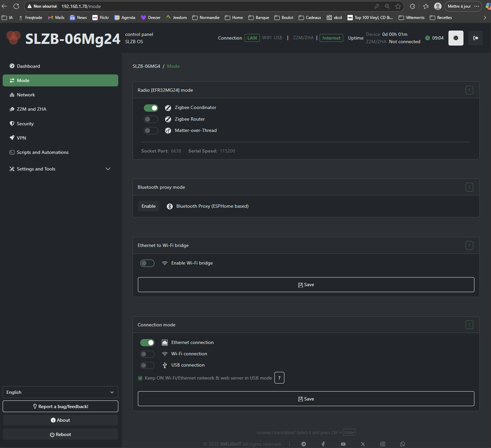Open the Telegram link icon in footer
The image size is (491, 448).
click(304, 444)
